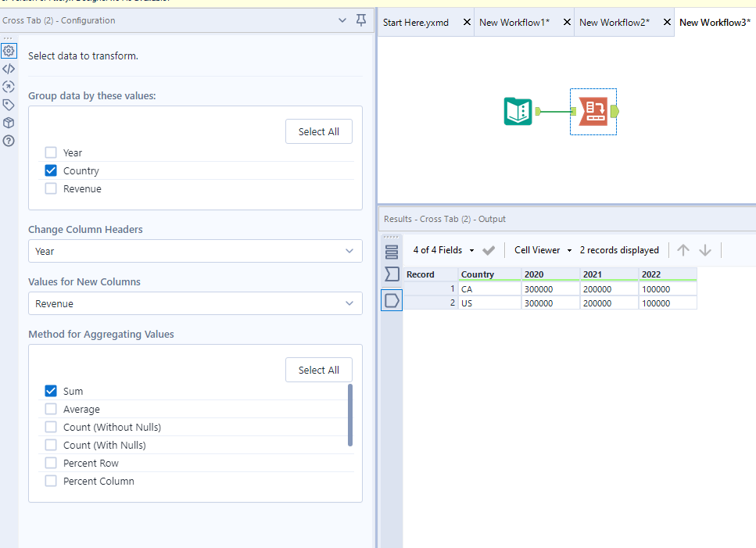756x548 pixels.
Task: Click the Output anchor icon in the Results panel
Action: (391, 299)
